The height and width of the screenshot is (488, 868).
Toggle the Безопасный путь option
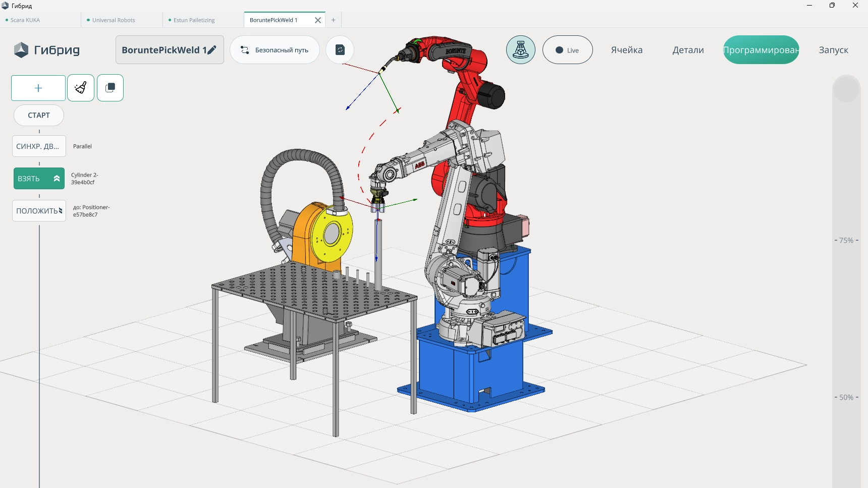tap(275, 50)
